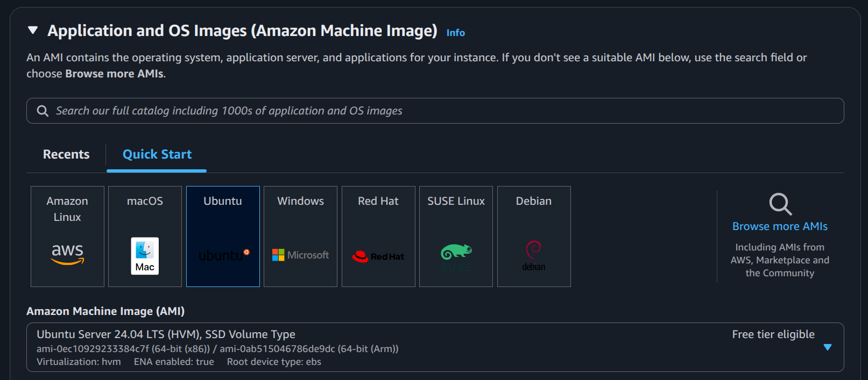
Task: Click the Free tier eligible label
Action: click(773, 334)
